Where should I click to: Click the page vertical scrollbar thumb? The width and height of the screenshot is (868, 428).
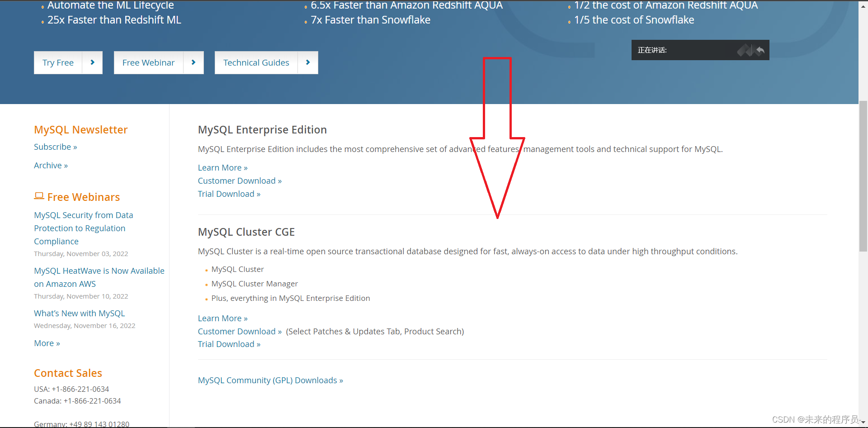click(x=863, y=176)
